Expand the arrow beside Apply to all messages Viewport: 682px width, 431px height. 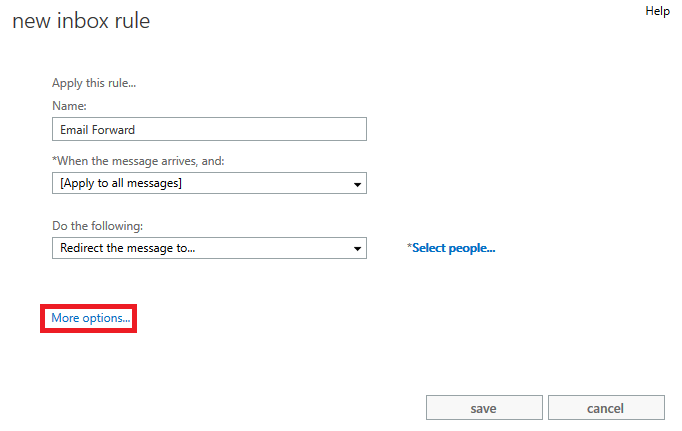357,184
